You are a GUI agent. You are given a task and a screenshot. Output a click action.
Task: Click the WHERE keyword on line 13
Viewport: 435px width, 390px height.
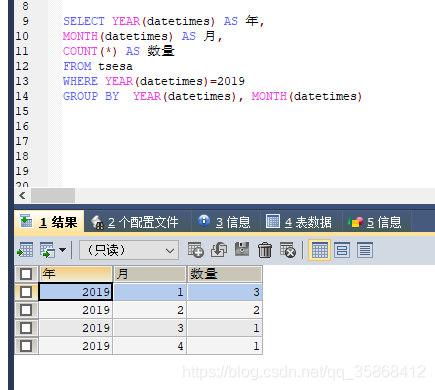point(80,81)
